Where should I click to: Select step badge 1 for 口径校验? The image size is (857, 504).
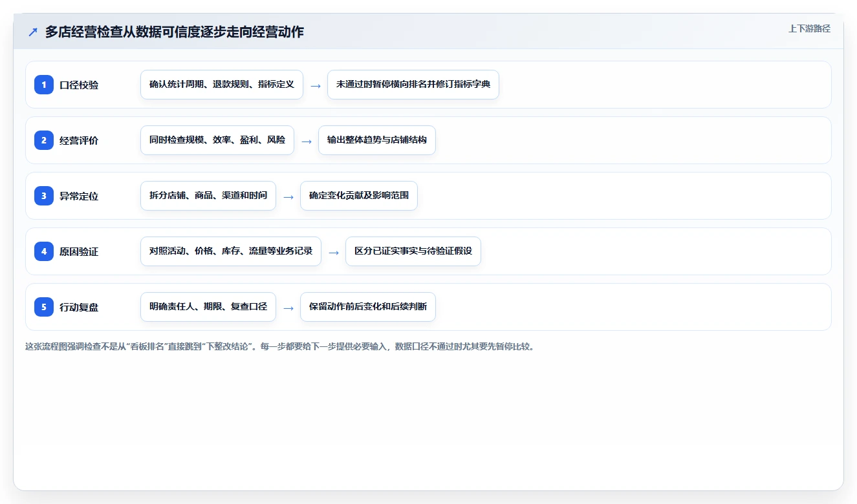44,85
